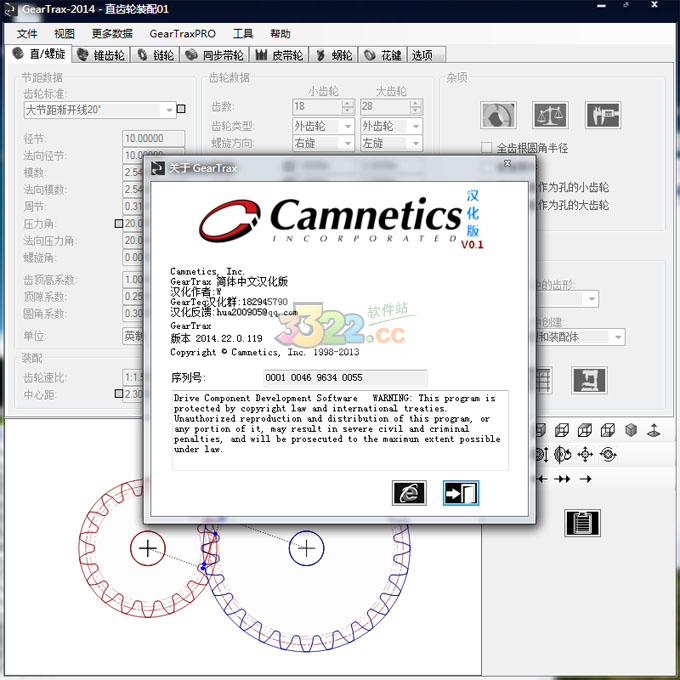Click the clipboard report icon
Viewport: 680px width, 680px height.
(x=582, y=523)
